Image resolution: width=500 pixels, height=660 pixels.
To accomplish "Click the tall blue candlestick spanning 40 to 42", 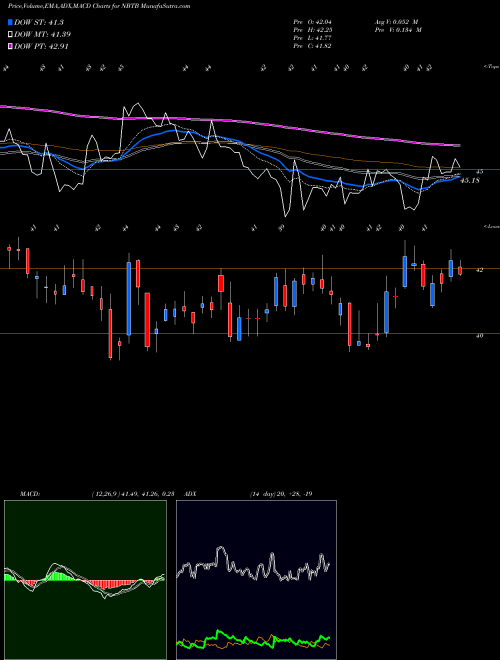I will 129,298.
